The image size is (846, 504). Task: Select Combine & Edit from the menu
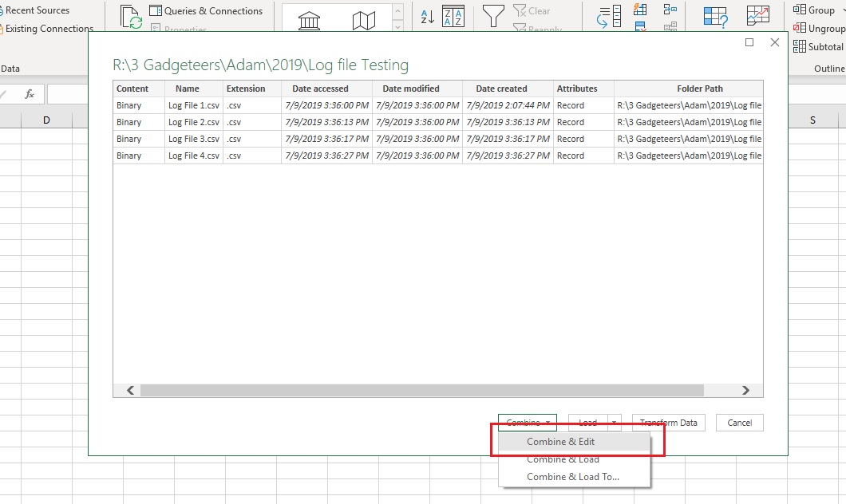(576, 441)
